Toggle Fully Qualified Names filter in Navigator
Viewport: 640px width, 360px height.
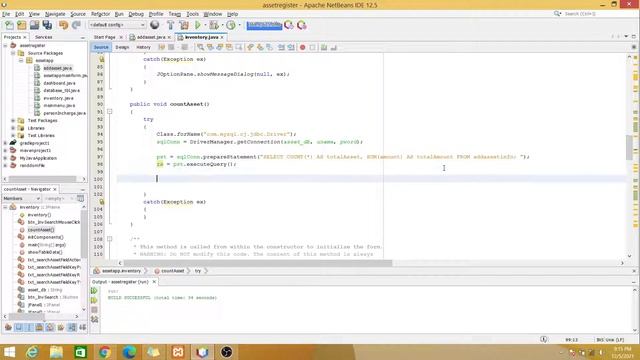[61, 327]
